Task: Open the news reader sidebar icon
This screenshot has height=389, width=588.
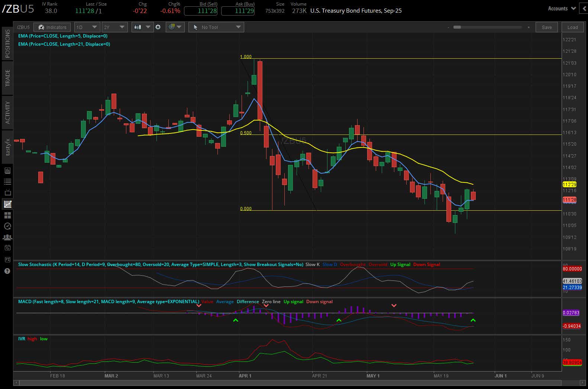Action: coord(7,171)
